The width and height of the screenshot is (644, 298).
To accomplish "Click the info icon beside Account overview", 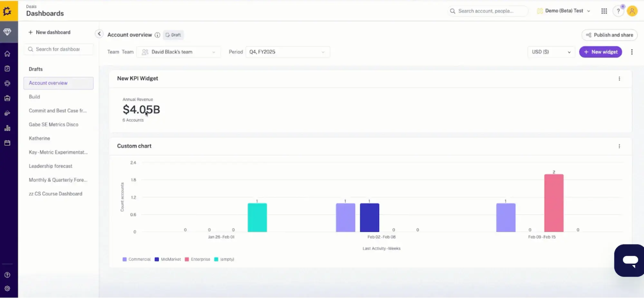I will 157,35.
